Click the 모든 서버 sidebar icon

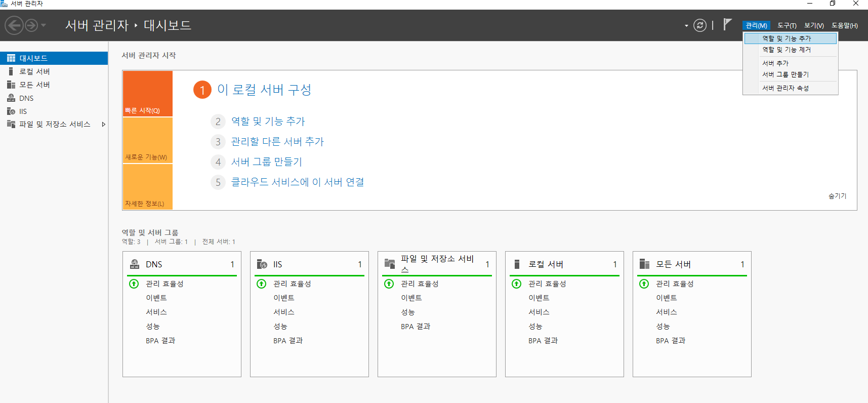pyautogui.click(x=11, y=85)
